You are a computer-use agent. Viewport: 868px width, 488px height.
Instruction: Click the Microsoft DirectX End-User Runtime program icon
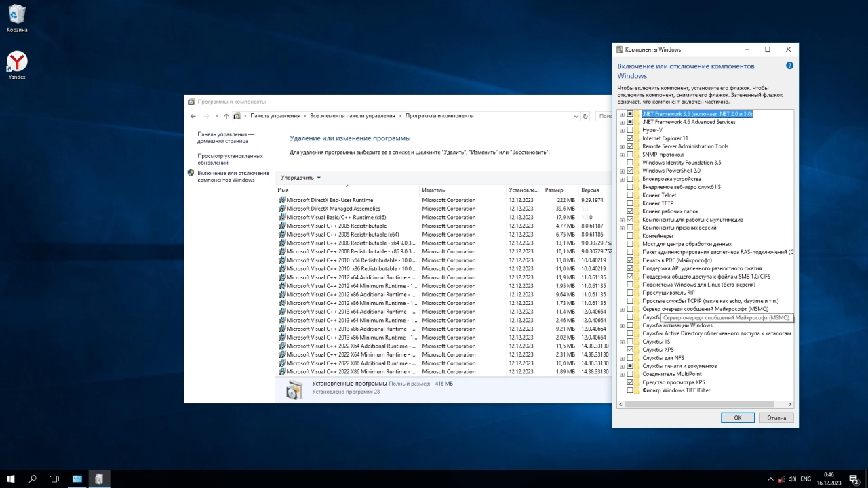[x=282, y=200]
